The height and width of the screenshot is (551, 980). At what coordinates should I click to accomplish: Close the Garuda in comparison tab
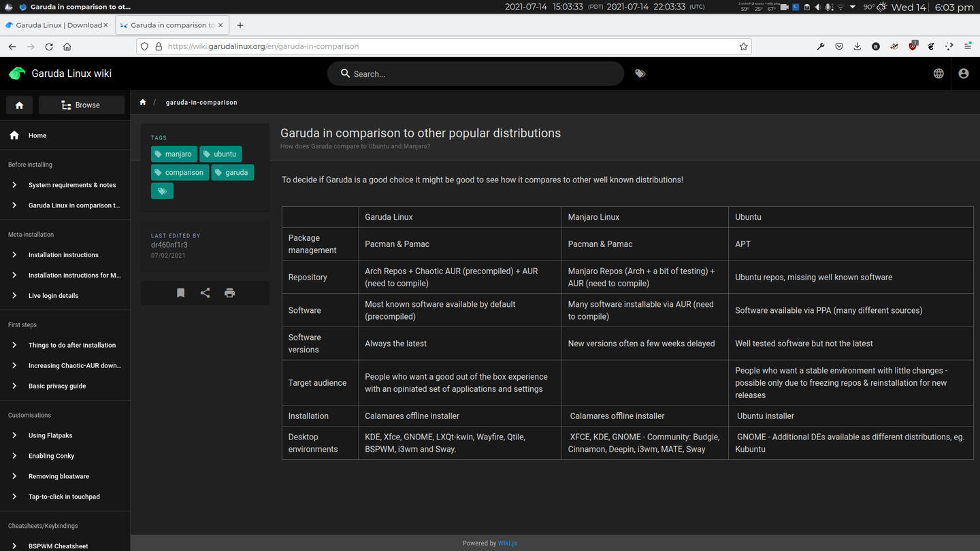(x=220, y=25)
